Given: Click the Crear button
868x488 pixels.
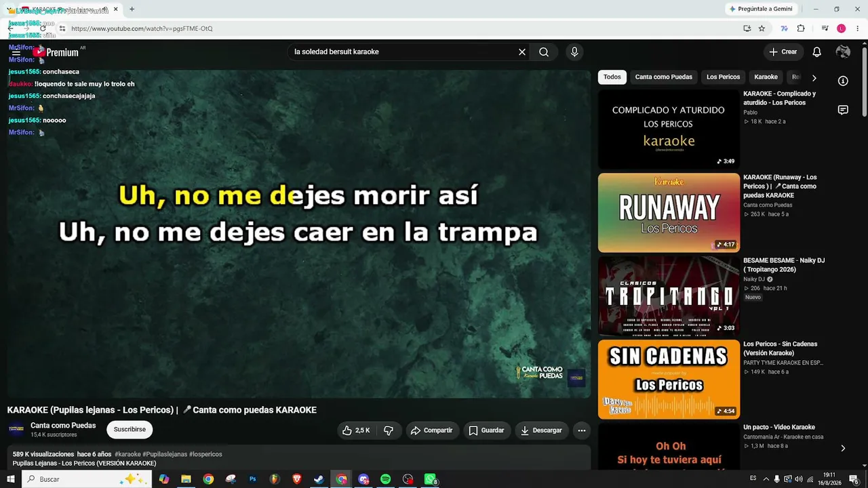Looking at the screenshot, I should [783, 52].
